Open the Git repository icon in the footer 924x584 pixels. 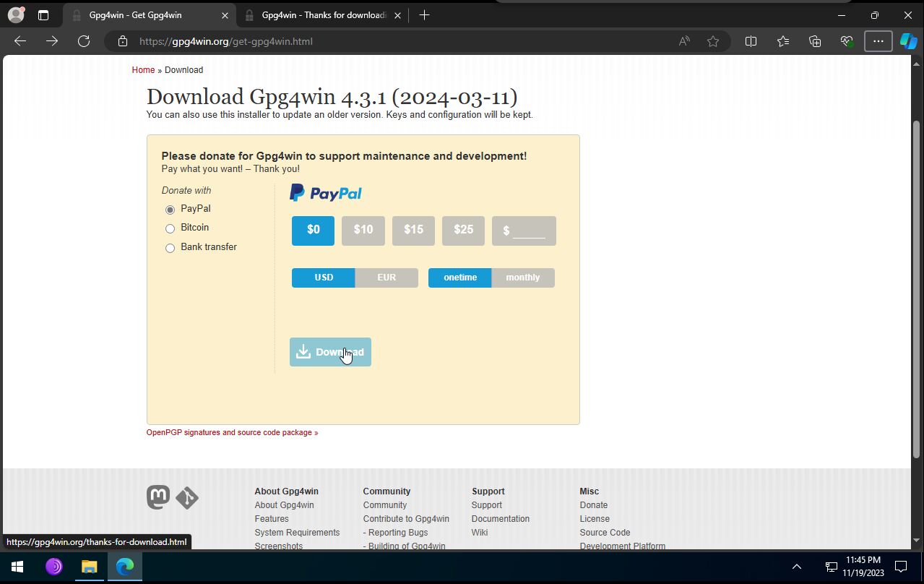click(187, 498)
